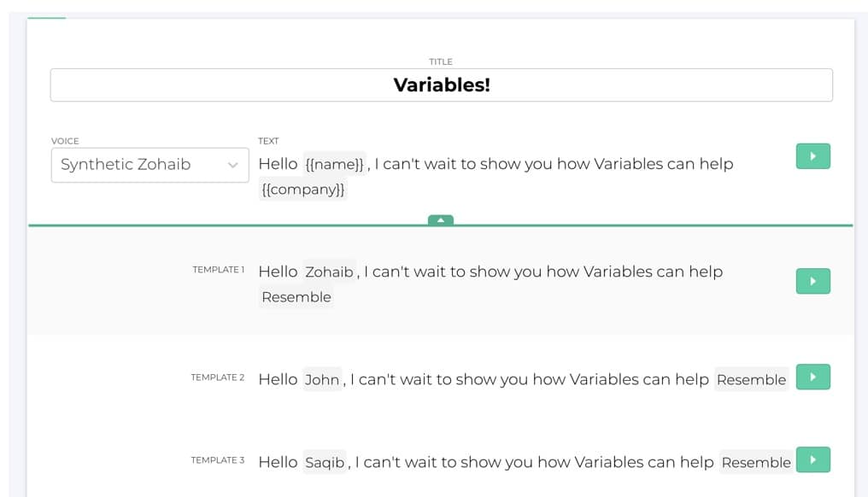Click the Saqib value in Template 3
Screen dimensions: 868x497
[325, 462]
